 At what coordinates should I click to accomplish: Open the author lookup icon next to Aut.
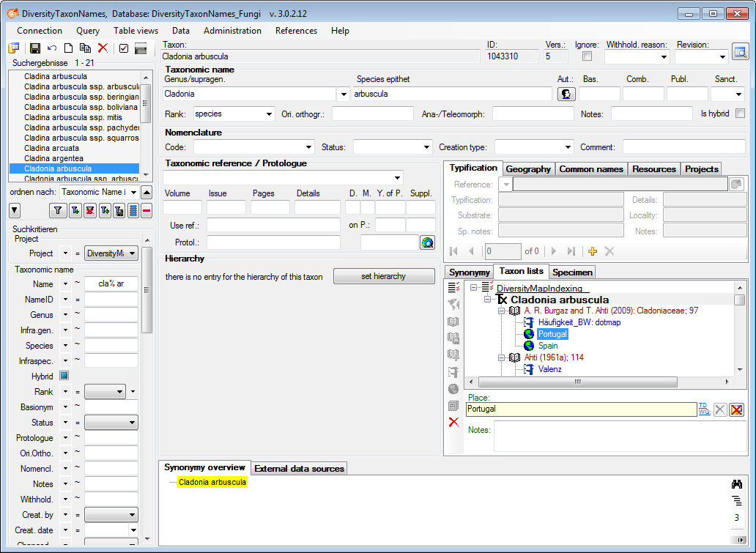pyautogui.click(x=566, y=94)
